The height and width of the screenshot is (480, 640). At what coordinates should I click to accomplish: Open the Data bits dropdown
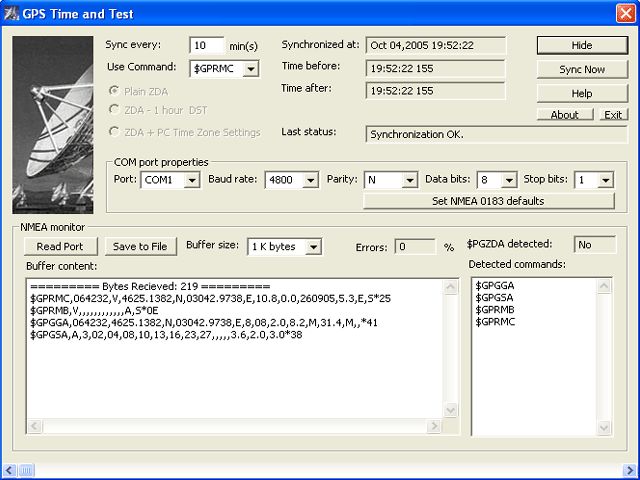509,180
